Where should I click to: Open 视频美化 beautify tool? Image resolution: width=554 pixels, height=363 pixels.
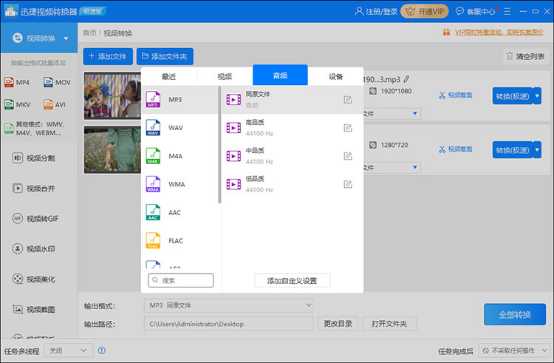34,279
